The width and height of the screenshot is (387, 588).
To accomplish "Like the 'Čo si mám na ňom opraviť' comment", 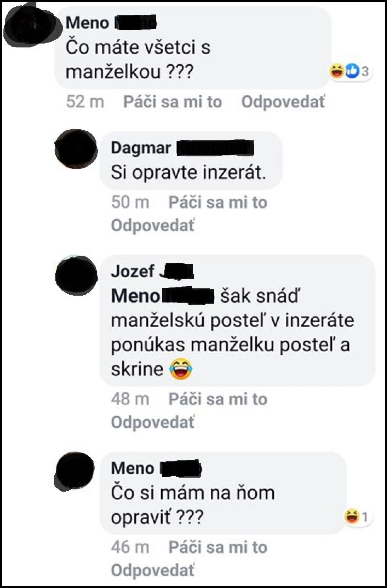I will (x=217, y=547).
